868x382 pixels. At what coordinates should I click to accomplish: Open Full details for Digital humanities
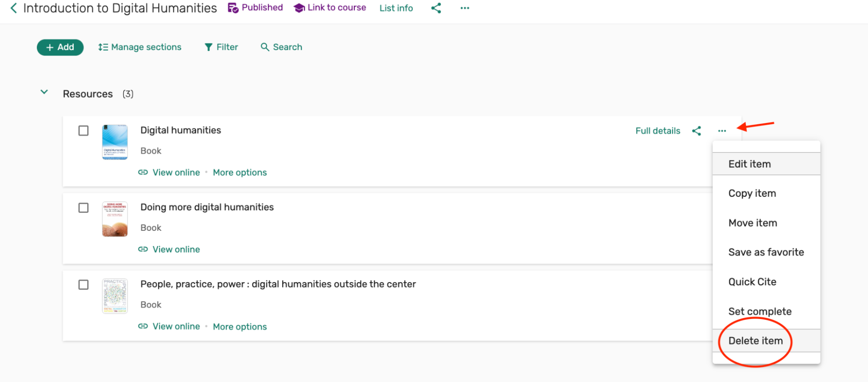[x=657, y=131]
